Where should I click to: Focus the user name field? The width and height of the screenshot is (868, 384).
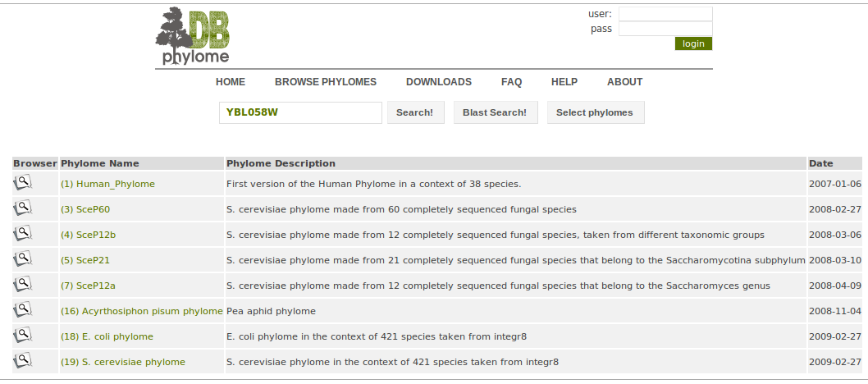click(x=665, y=14)
